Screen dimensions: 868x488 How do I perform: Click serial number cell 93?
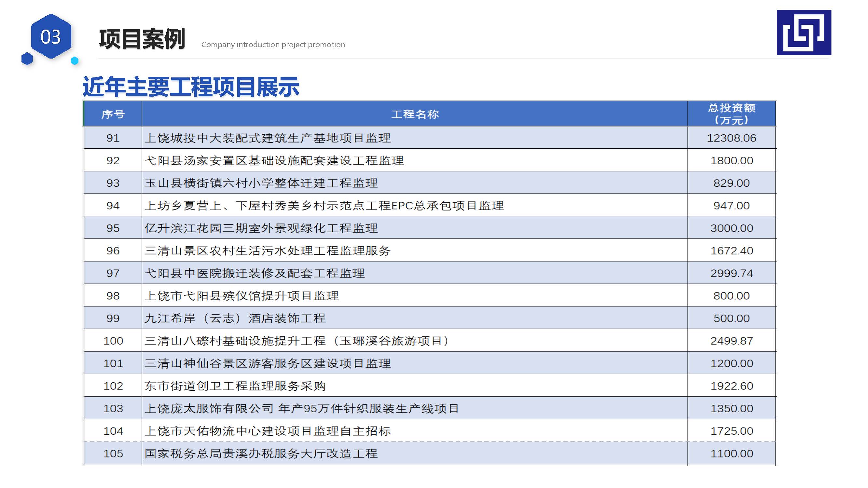[x=113, y=183]
